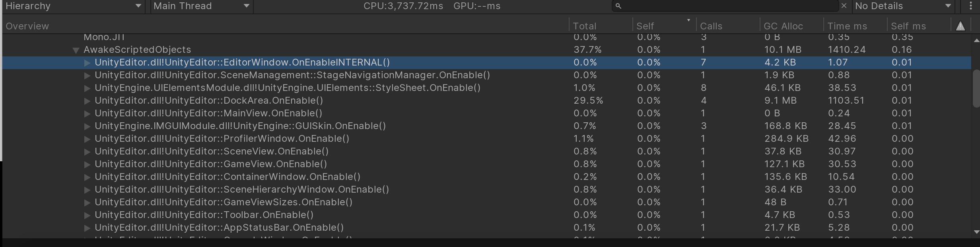The image size is (980, 247).
Task: Sort by the Total column header
Action: coord(584,26)
